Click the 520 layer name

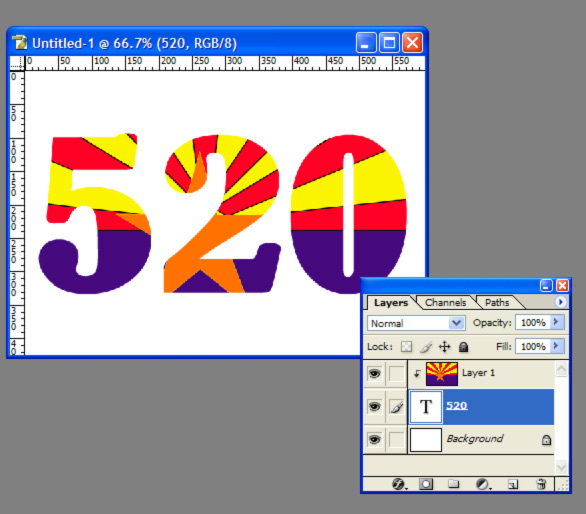[457, 406]
